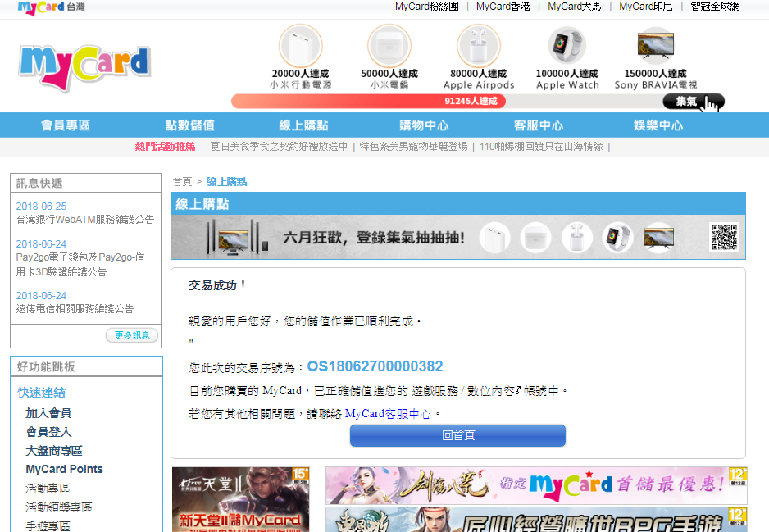The width and height of the screenshot is (769, 532).
Task: Click the power bank icon in 六月狂歡 banner
Action: tap(495, 238)
